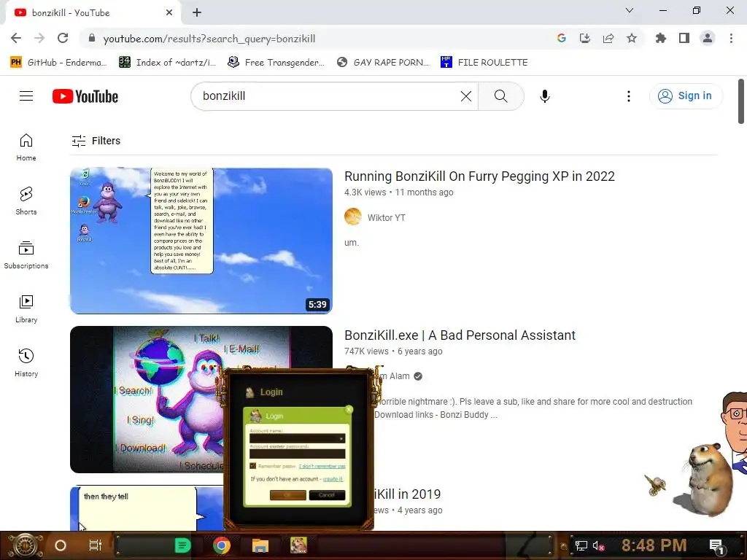The image size is (747, 560).
Task: Close the green Login panel
Action: pos(349,409)
